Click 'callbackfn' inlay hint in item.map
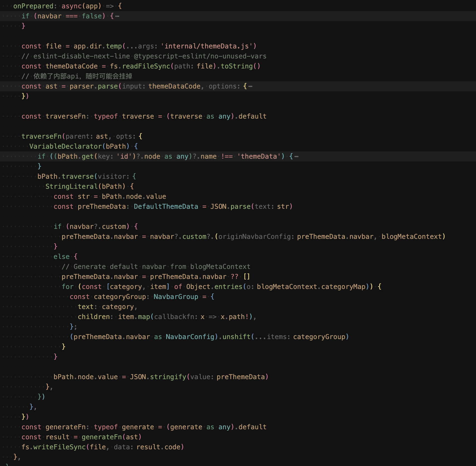The width and height of the screenshot is (476, 466). click(174, 317)
